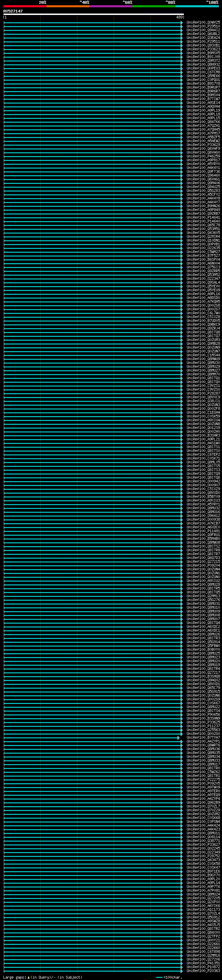Select the UniRef100_A1C1T3 label
The width and height of the screenshot is (222, 980).
pyautogui.click(x=203, y=910)
